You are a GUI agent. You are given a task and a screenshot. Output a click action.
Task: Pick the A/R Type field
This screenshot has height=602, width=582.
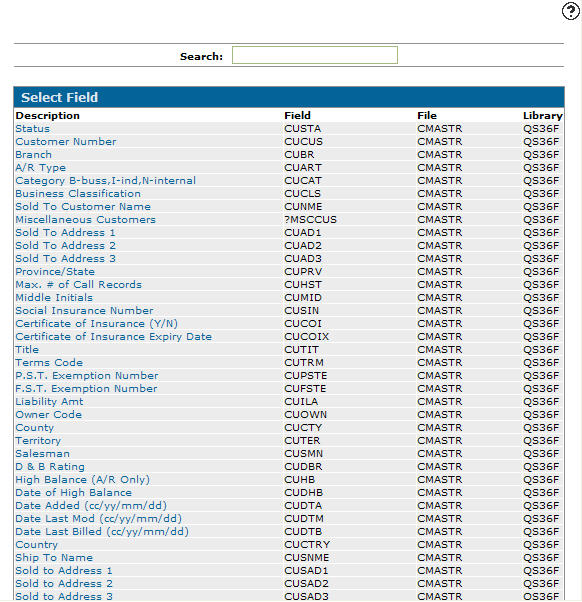coord(41,168)
